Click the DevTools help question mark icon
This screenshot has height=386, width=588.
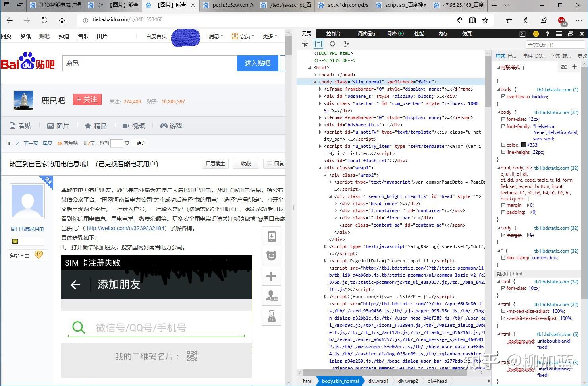tap(547, 34)
